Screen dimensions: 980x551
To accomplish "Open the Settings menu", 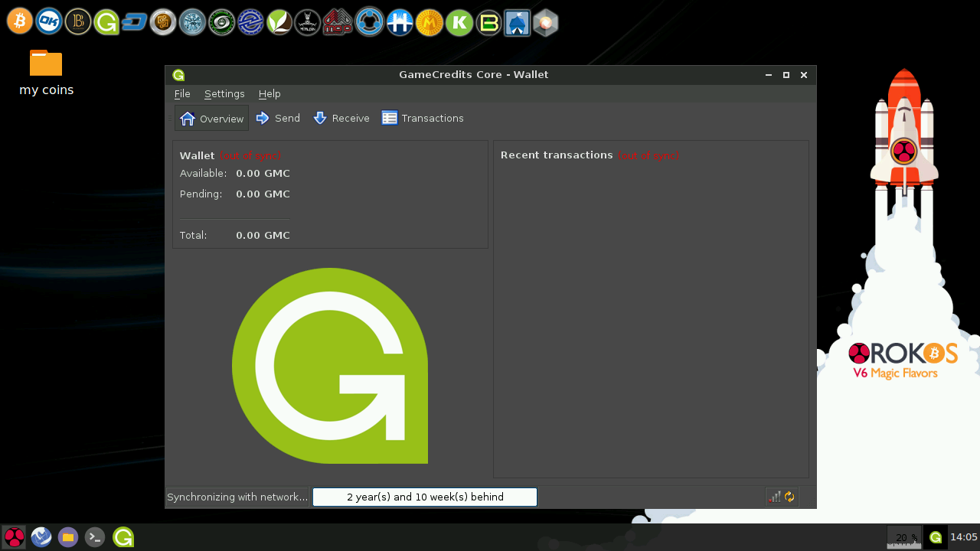I will 224,93.
